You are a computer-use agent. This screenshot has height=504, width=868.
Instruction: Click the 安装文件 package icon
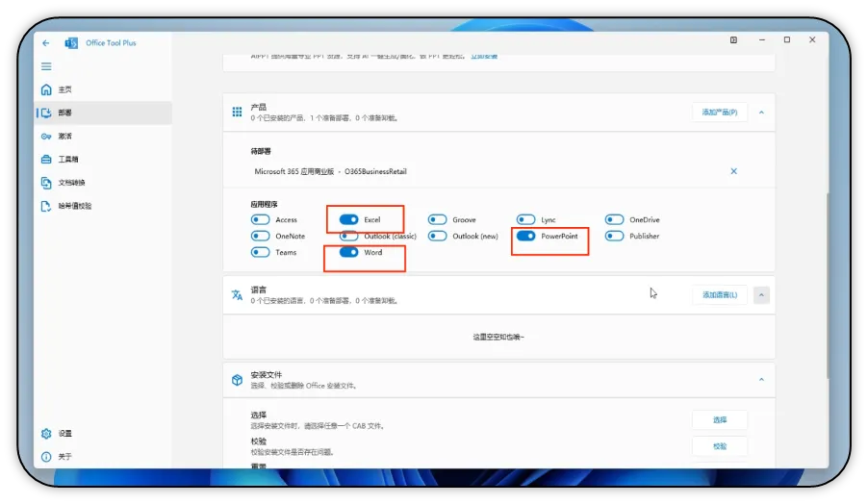(237, 380)
